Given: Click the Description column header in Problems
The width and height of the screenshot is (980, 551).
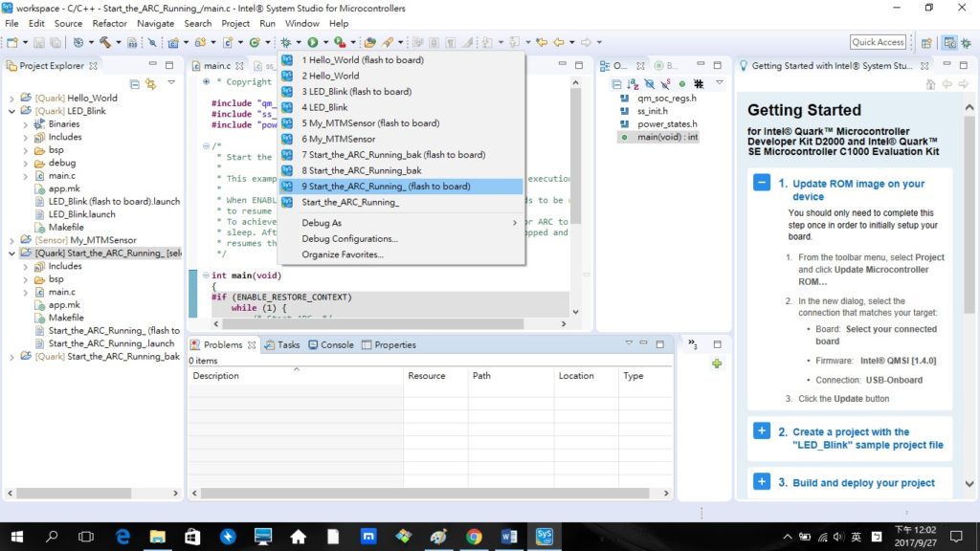Looking at the screenshot, I should click(296, 375).
